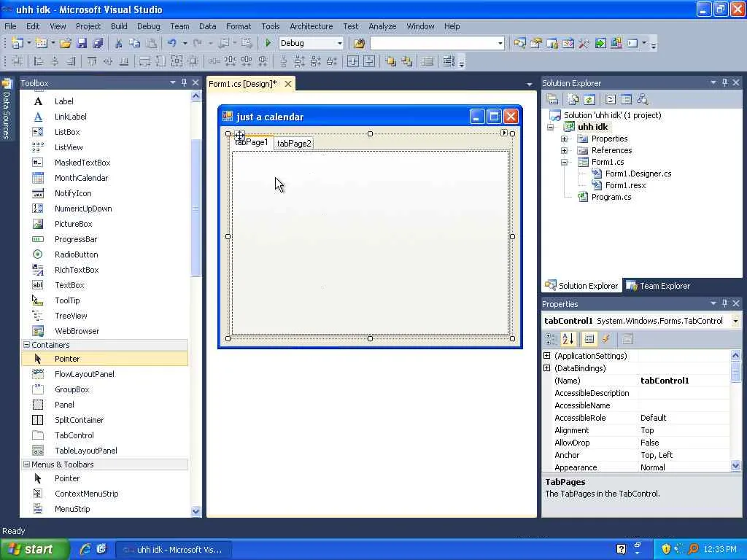The image size is (747, 560).
Task: Click the Find combo box in toolbar
Action: tap(437, 43)
